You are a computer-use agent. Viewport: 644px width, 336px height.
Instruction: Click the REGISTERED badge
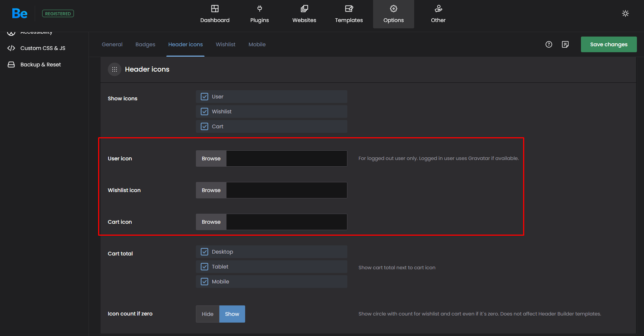(x=58, y=14)
